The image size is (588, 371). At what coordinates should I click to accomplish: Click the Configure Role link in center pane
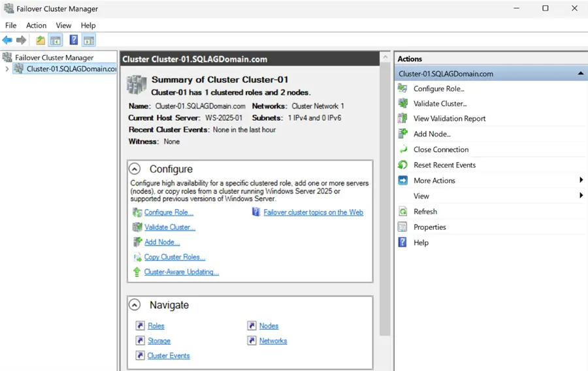coord(169,212)
